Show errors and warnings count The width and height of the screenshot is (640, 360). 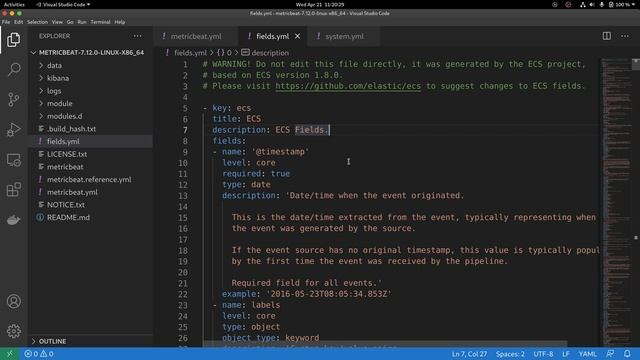(x=39, y=354)
